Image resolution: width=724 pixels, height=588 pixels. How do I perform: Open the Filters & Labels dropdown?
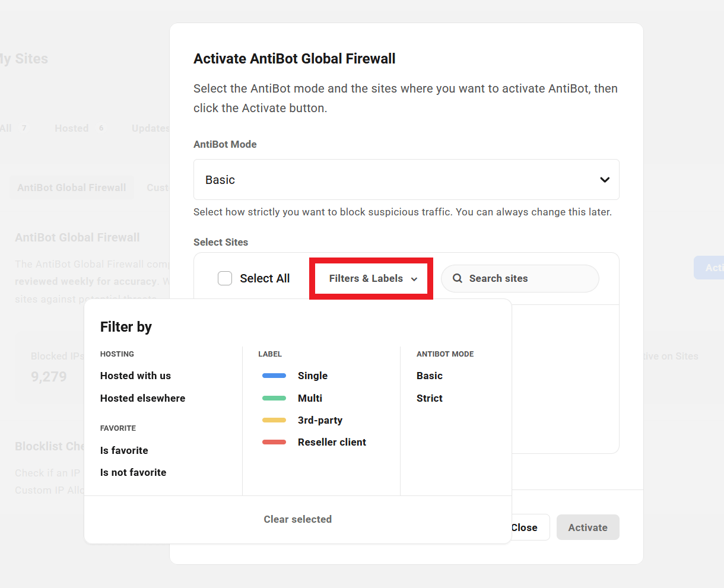pos(373,278)
